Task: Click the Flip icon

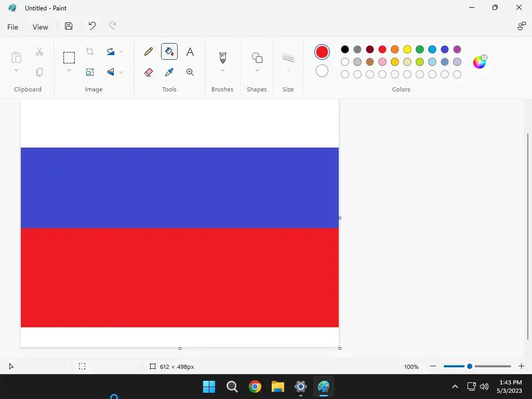Action: pyautogui.click(x=110, y=72)
